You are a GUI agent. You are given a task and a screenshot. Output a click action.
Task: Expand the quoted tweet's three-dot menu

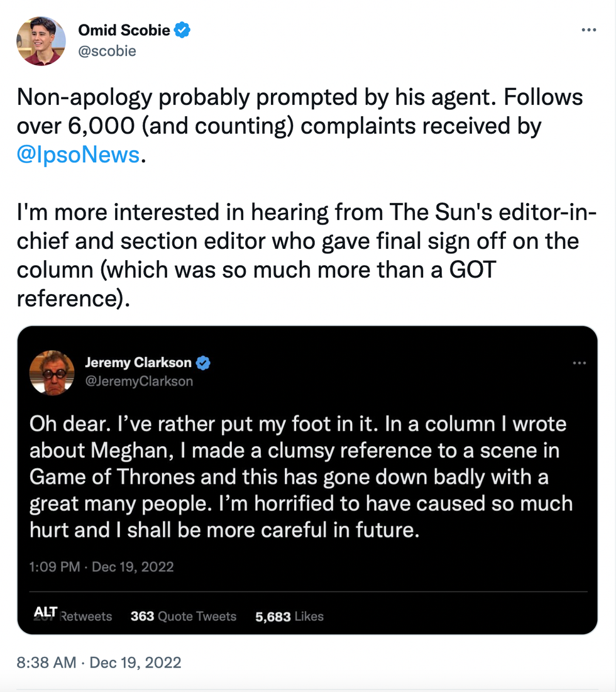579,363
